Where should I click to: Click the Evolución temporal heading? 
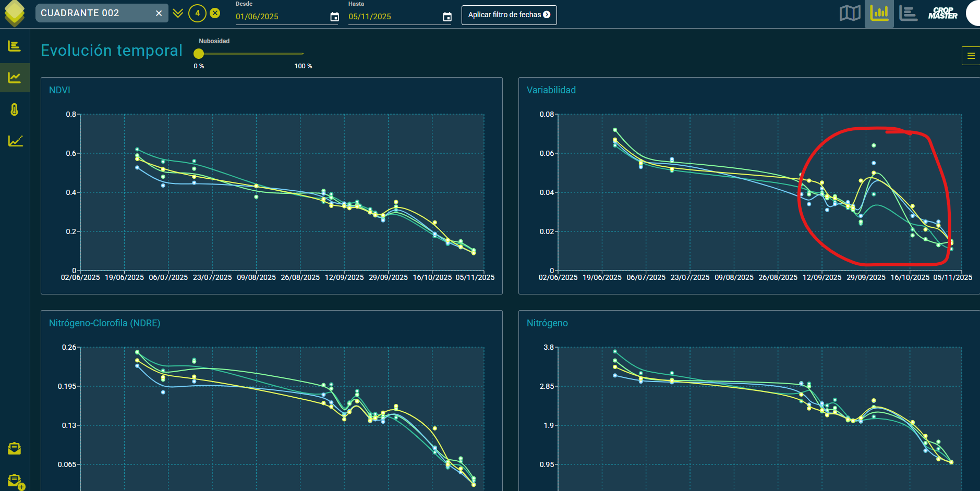pyautogui.click(x=112, y=51)
